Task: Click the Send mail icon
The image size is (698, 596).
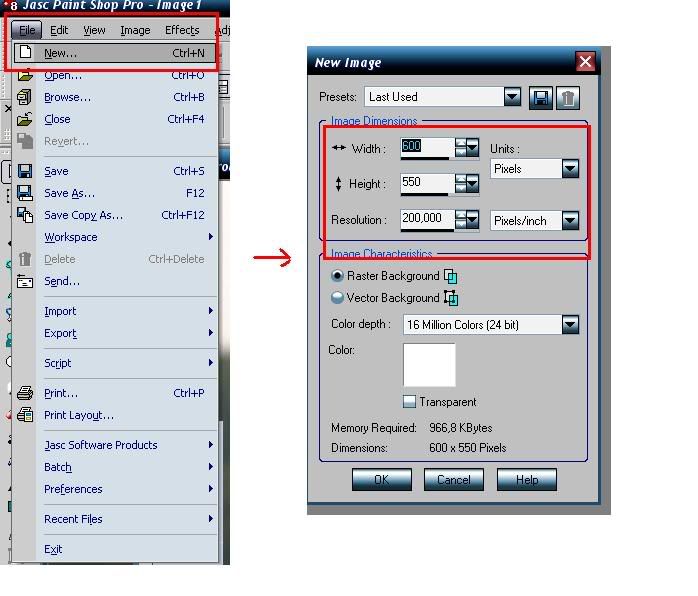Action: pos(25,281)
